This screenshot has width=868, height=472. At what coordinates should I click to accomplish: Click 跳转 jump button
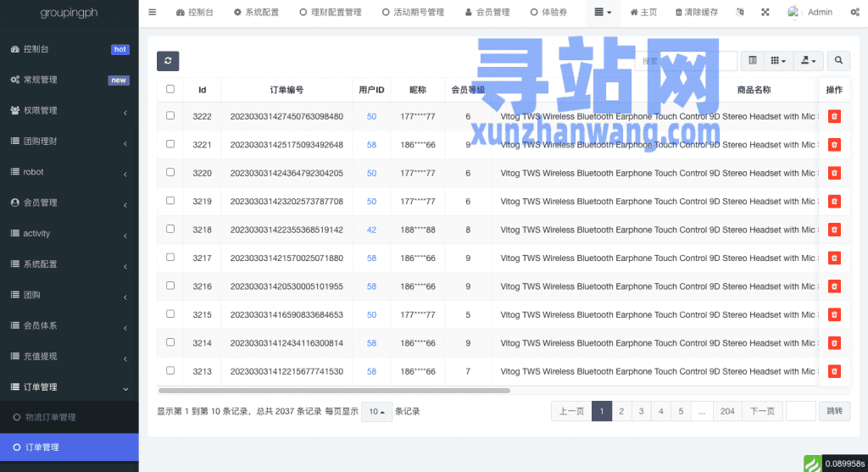click(834, 411)
